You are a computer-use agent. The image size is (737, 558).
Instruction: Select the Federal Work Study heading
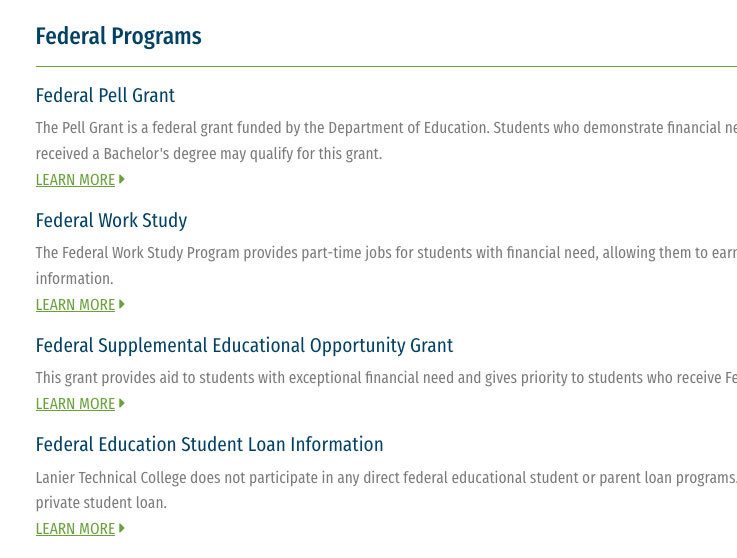tap(111, 220)
